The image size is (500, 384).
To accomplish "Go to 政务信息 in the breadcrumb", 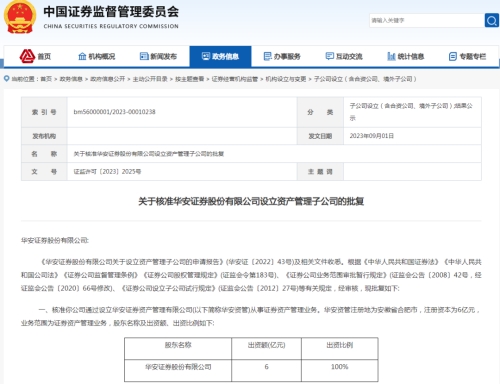I will (x=71, y=79).
